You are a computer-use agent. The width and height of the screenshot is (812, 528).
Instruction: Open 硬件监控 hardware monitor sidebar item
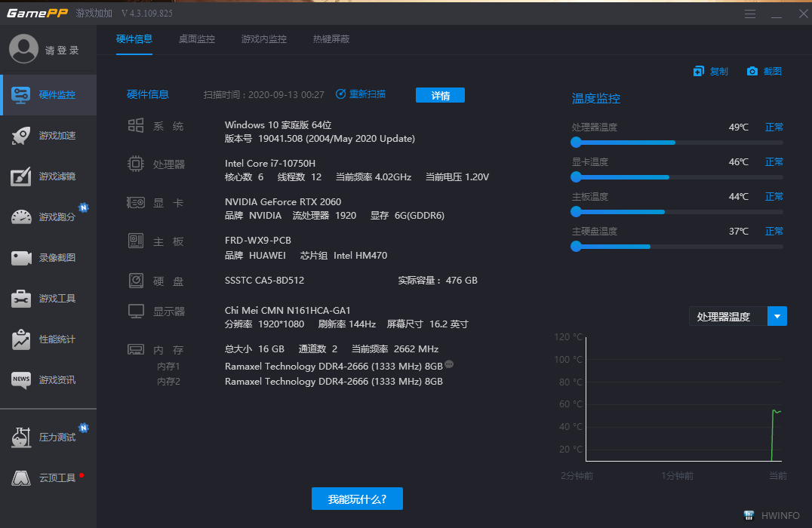click(x=48, y=95)
